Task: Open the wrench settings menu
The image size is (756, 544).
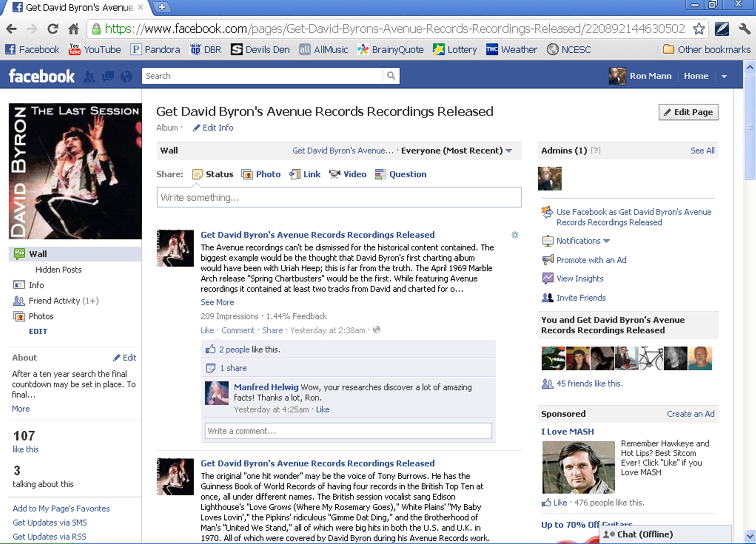Action: coord(744,29)
